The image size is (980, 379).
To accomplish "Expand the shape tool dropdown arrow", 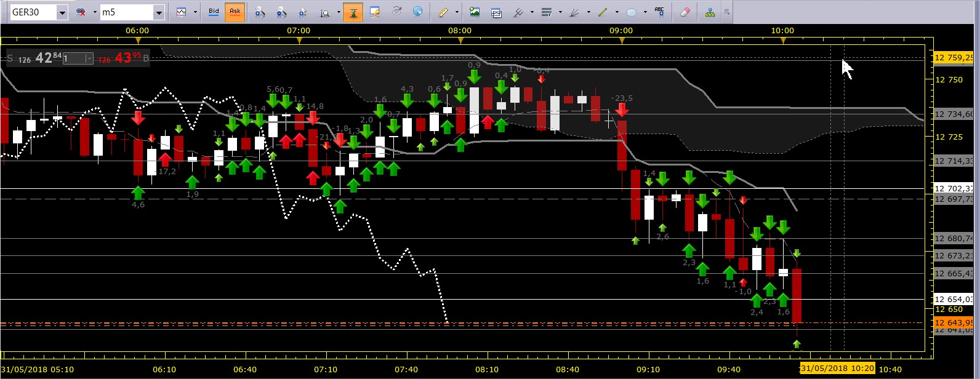I will 645,12.
